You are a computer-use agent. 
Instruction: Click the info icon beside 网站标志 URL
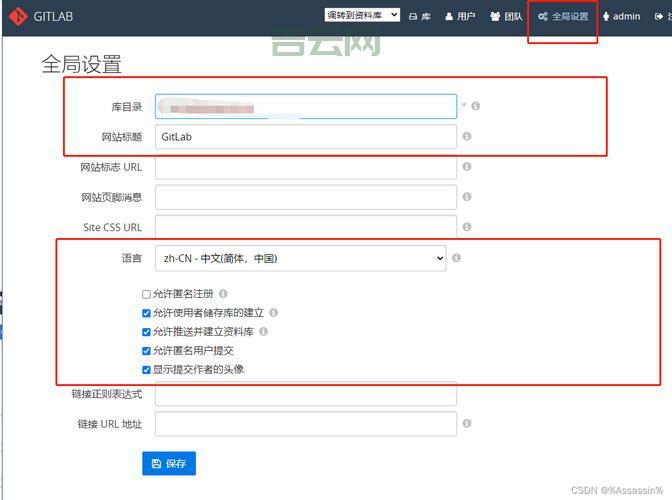click(x=467, y=166)
